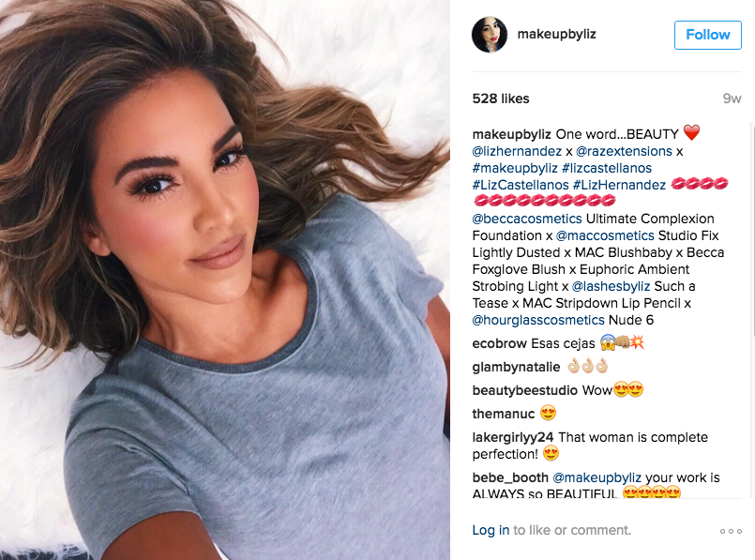Open the #lizcastellanos lowercase hashtag
The width and height of the screenshot is (755, 560).
[x=607, y=168]
